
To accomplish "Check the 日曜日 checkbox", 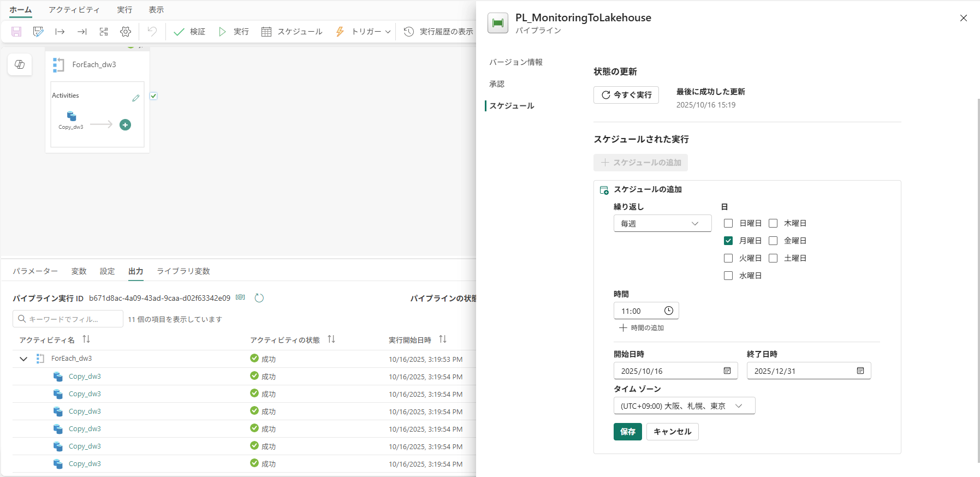I will pyautogui.click(x=728, y=223).
